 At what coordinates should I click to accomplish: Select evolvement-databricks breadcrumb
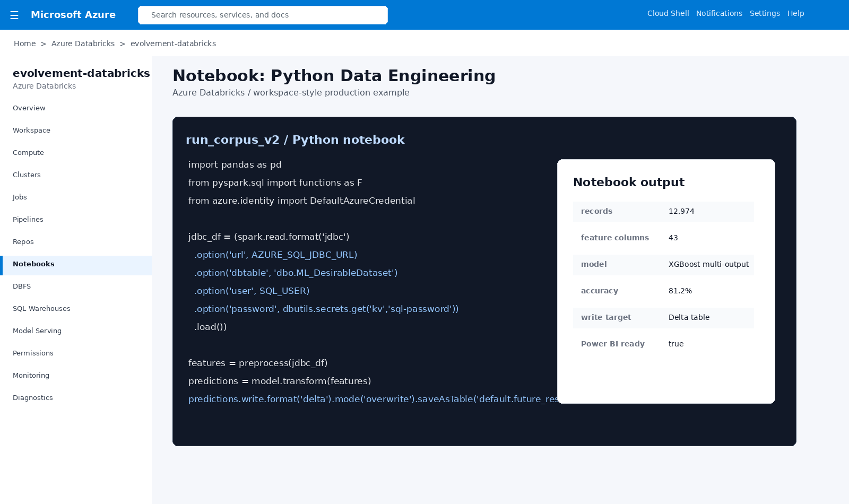click(173, 44)
